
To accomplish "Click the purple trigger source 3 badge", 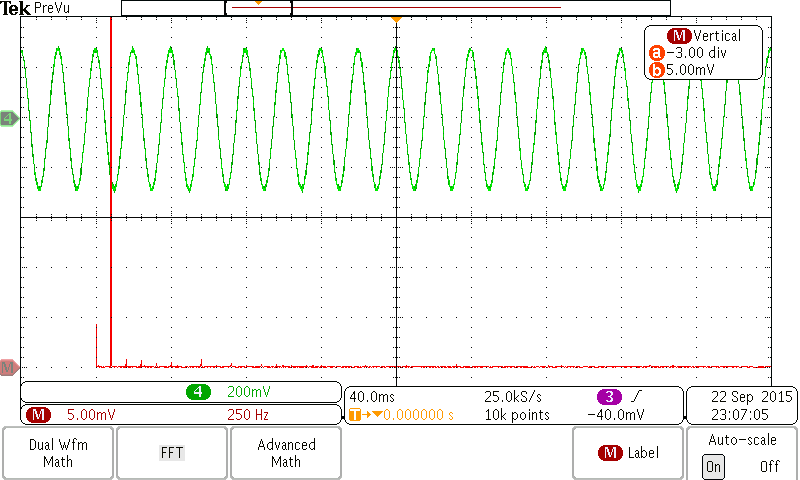I will [x=609, y=396].
